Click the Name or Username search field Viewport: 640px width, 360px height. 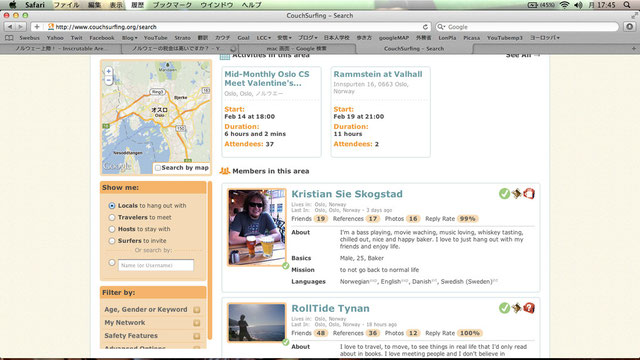click(156, 265)
